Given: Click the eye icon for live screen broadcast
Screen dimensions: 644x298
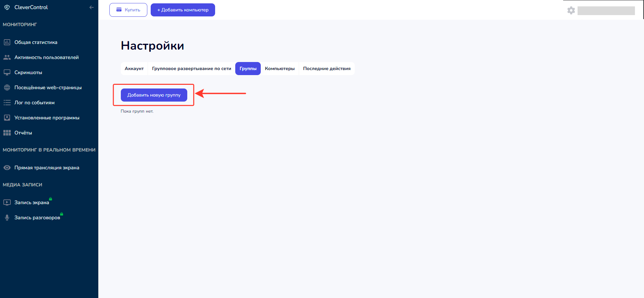Looking at the screenshot, I should [x=7, y=168].
